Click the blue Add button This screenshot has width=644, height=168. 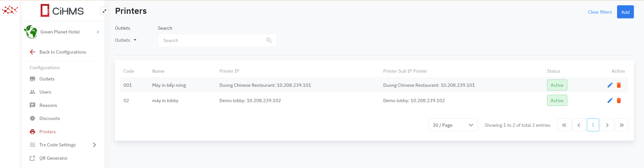[x=625, y=12]
